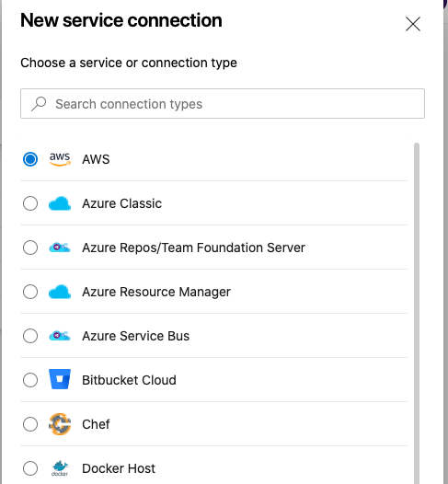Click the 'Azure Resource Manager' label
The width and height of the screenshot is (448, 484).
tap(156, 292)
